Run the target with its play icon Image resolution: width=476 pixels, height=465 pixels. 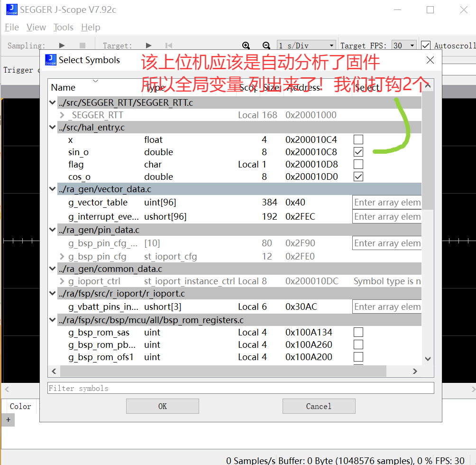148,46
